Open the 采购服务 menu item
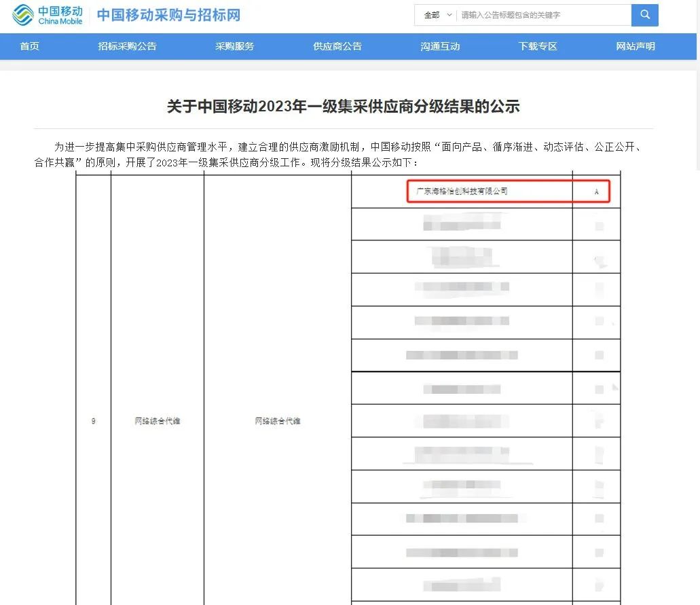Screen dimensions: 700x605 pyautogui.click(x=234, y=46)
